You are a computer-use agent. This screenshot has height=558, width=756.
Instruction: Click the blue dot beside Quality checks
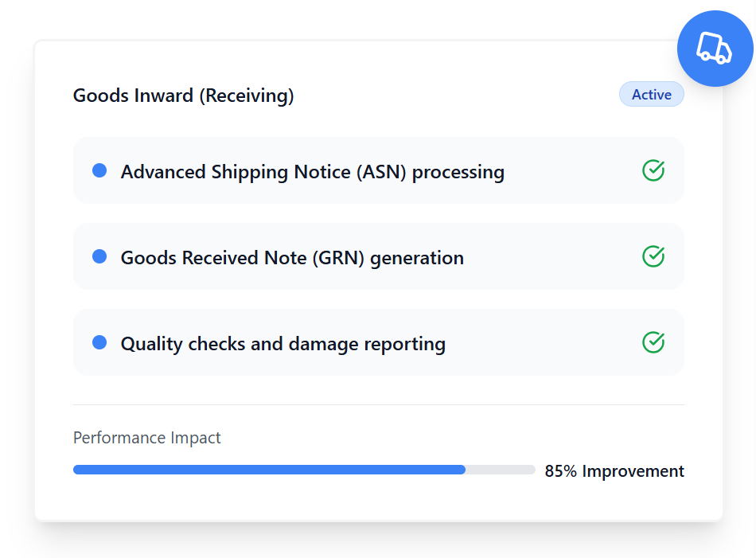click(x=99, y=342)
